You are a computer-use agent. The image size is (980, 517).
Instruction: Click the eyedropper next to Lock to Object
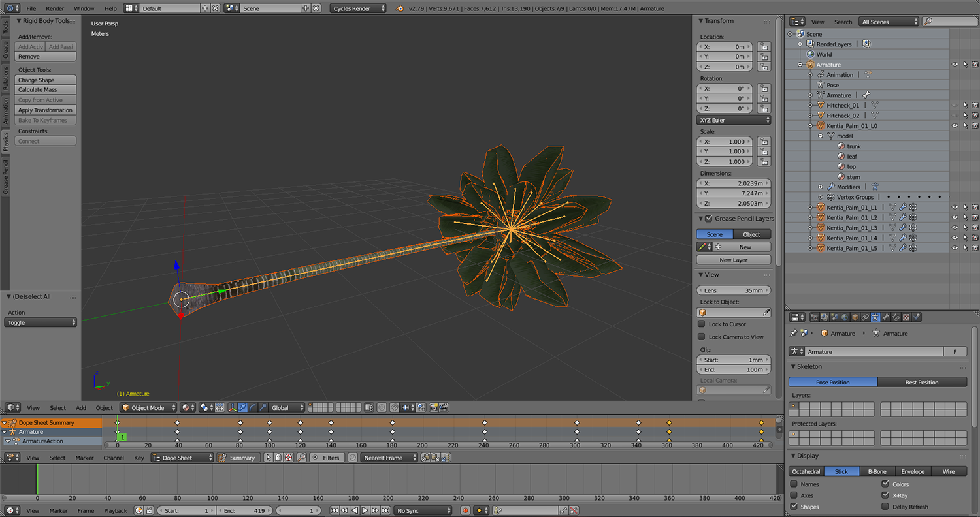[766, 313]
